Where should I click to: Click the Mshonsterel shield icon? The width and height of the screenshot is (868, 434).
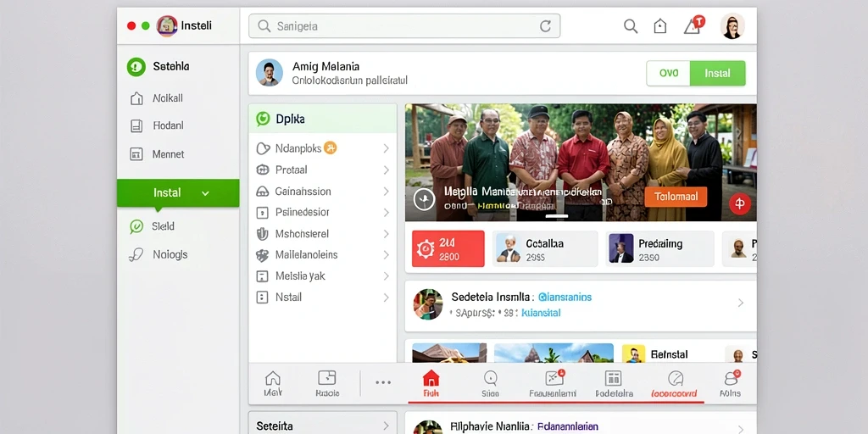click(263, 234)
